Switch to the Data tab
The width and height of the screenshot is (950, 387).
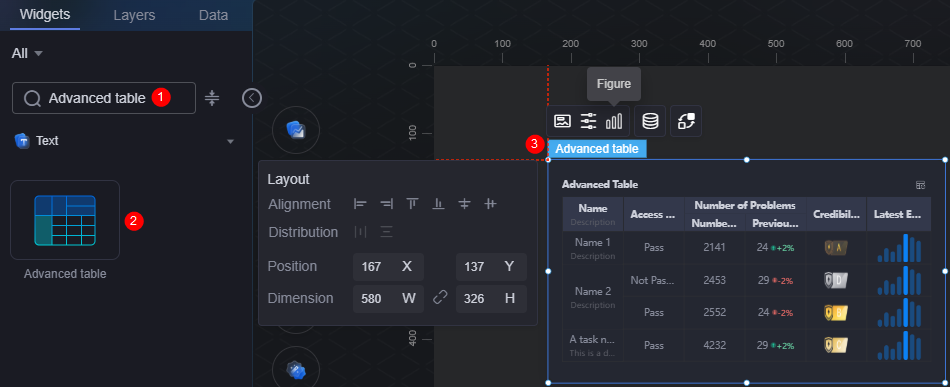pos(213,15)
